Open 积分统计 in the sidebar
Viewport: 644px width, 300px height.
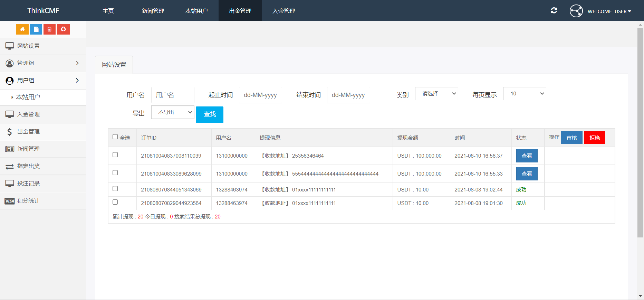[x=43, y=201]
